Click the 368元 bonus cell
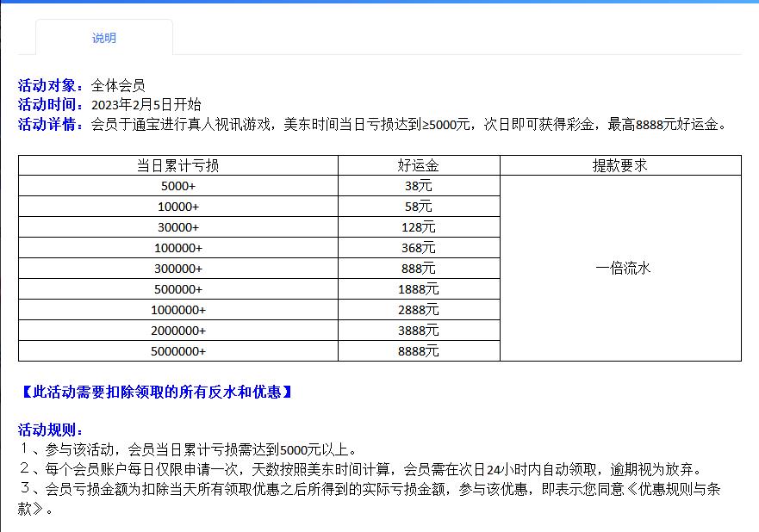 pos(419,248)
